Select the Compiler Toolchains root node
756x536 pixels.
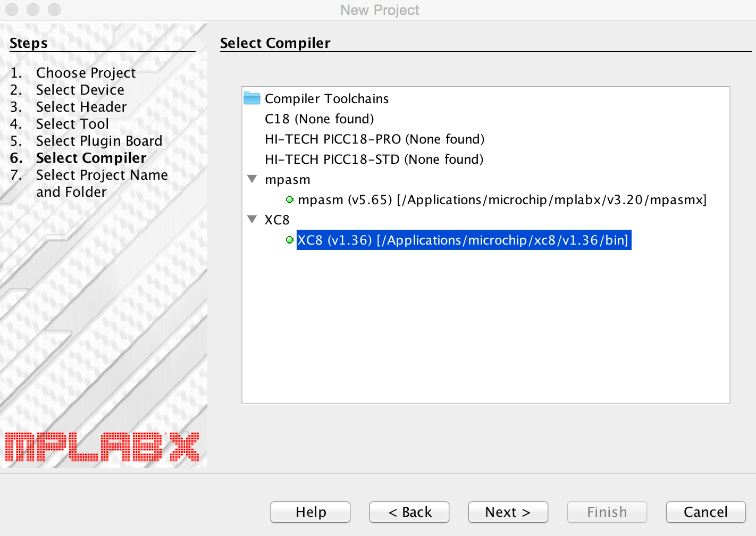[x=326, y=98]
